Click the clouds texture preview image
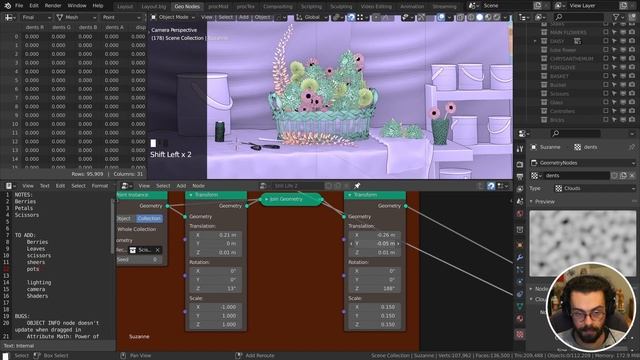640x360 pixels. tap(582, 244)
